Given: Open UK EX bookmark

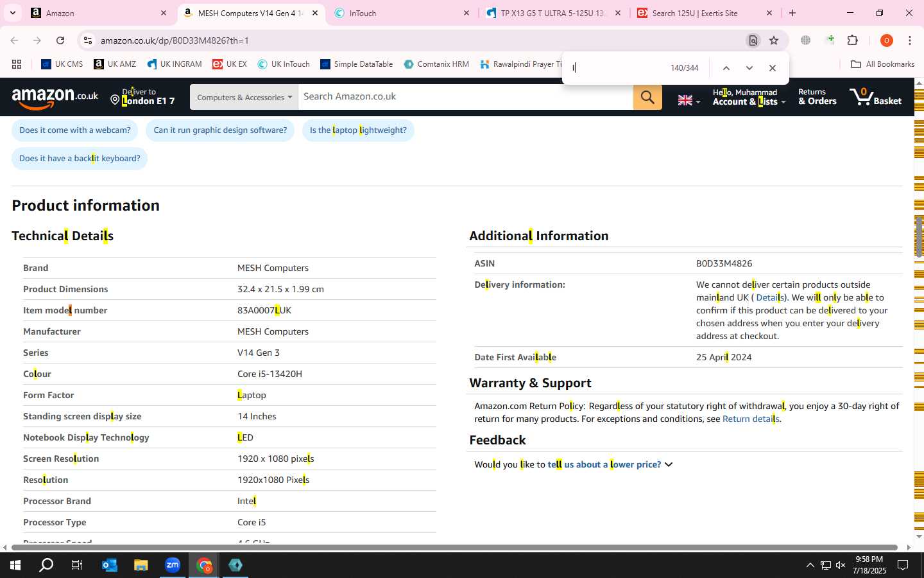Looking at the screenshot, I should [230, 64].
